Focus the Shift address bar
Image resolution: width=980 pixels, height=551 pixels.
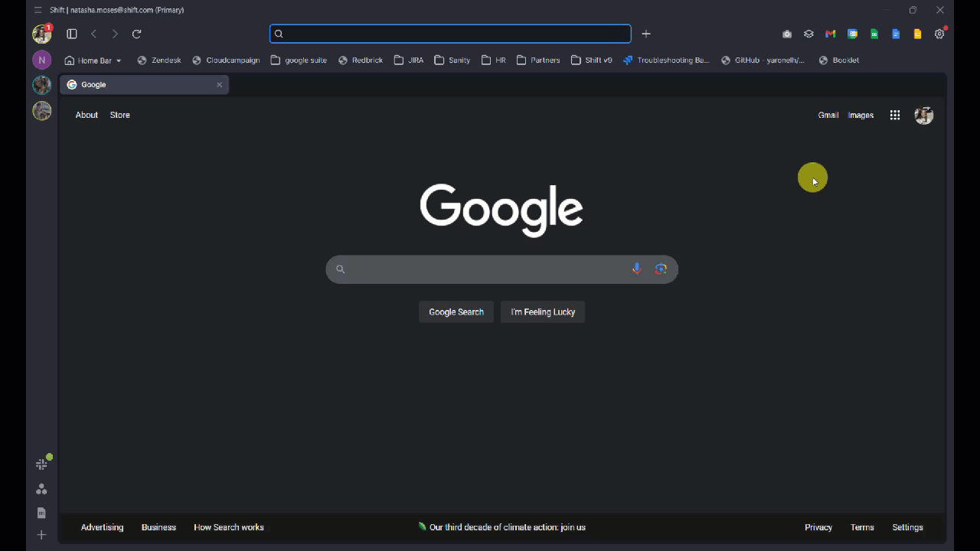point(450,34)
